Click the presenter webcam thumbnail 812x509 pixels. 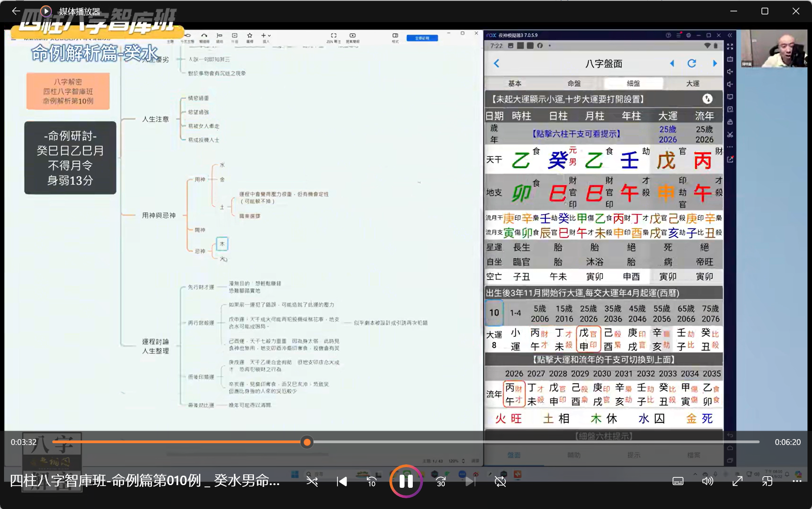click(774, 49)
